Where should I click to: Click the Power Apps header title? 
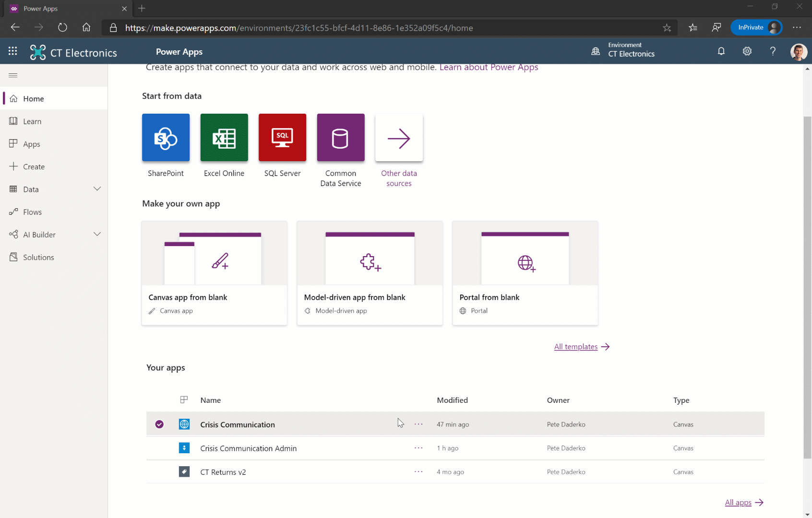[x=179, y=52]
